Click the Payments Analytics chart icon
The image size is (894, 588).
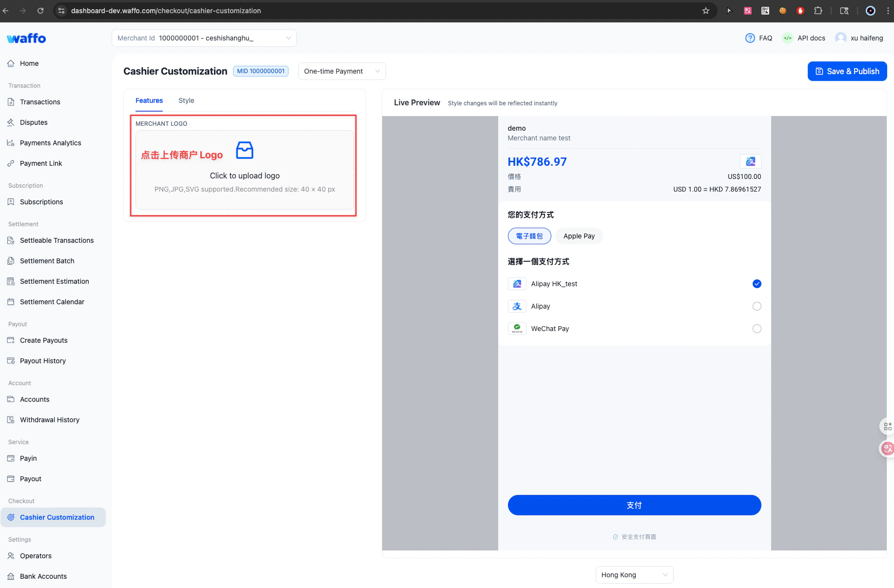click(11, 143)
